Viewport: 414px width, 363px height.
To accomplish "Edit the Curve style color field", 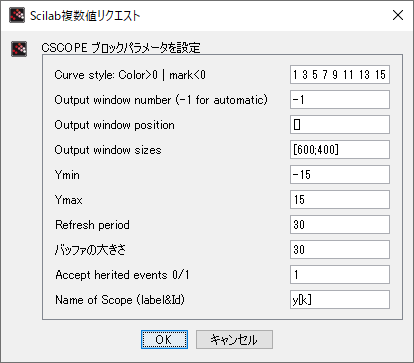I will point(340,75).
